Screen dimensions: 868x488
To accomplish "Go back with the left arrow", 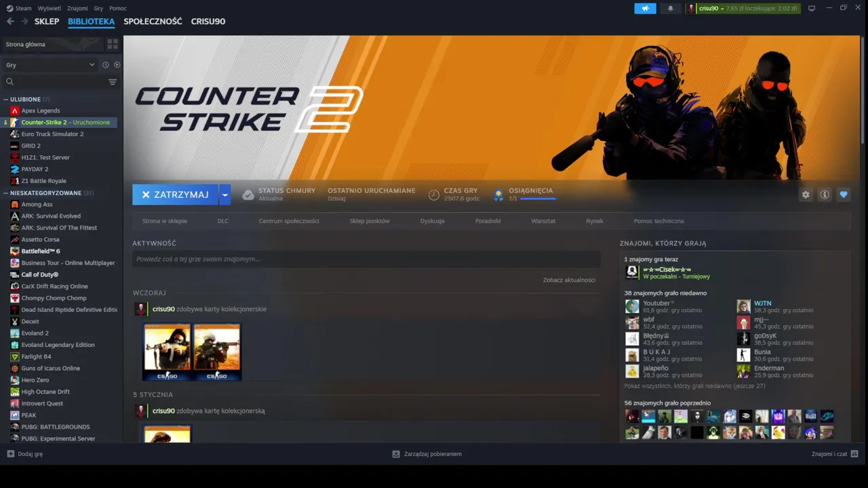I will [x=10, y=22].
